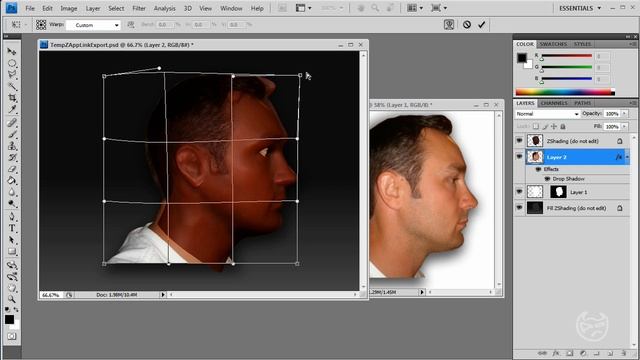Select the Dodge tool

pos(11,203)
